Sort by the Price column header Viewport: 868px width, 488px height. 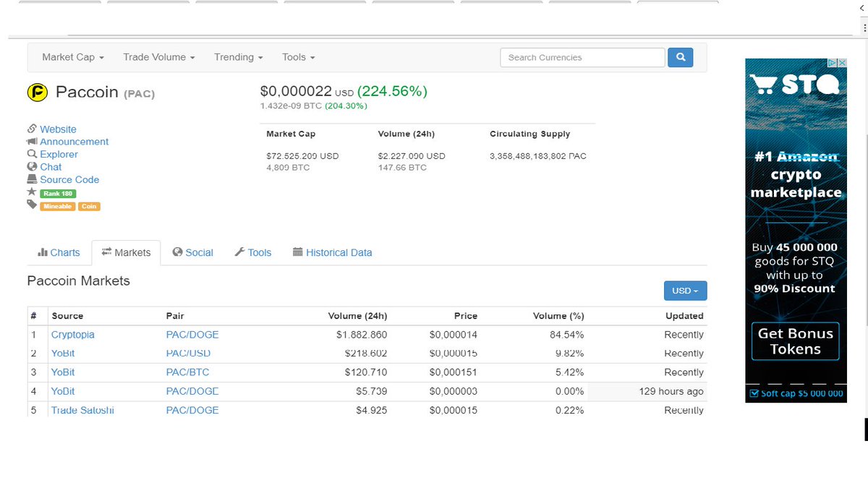click(466, 316)
